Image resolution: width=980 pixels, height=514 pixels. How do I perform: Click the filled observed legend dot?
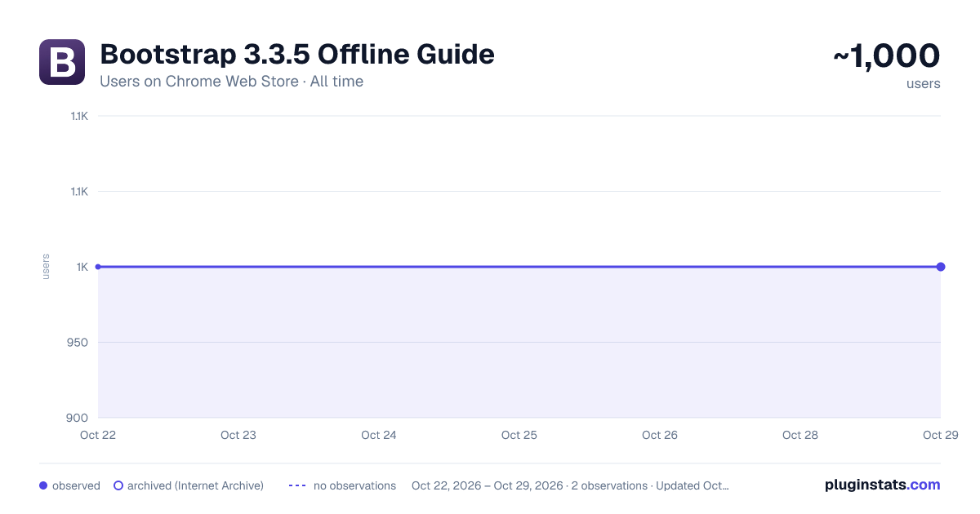43,485
